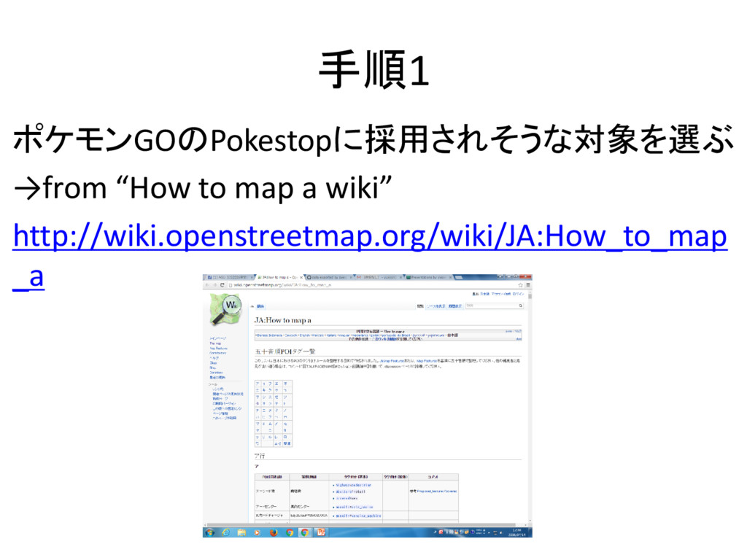747x560 pixels.
Task: Bookmark page with the star icon
Action: tap(521, 285)
